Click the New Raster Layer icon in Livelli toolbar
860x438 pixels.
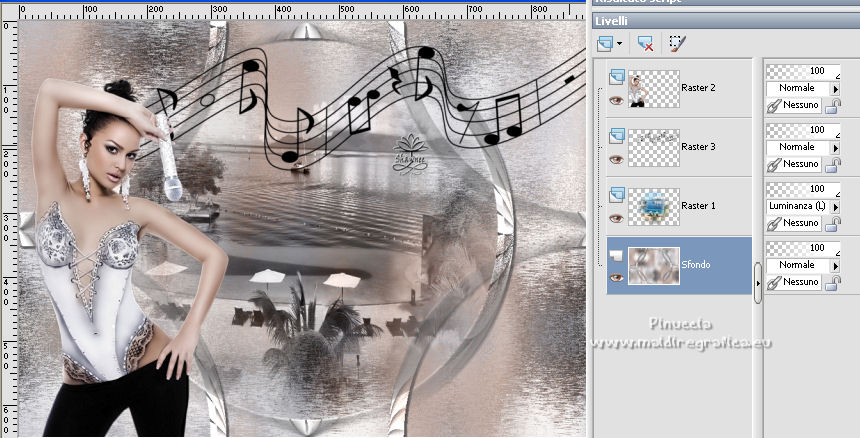(x=605, y=43)
